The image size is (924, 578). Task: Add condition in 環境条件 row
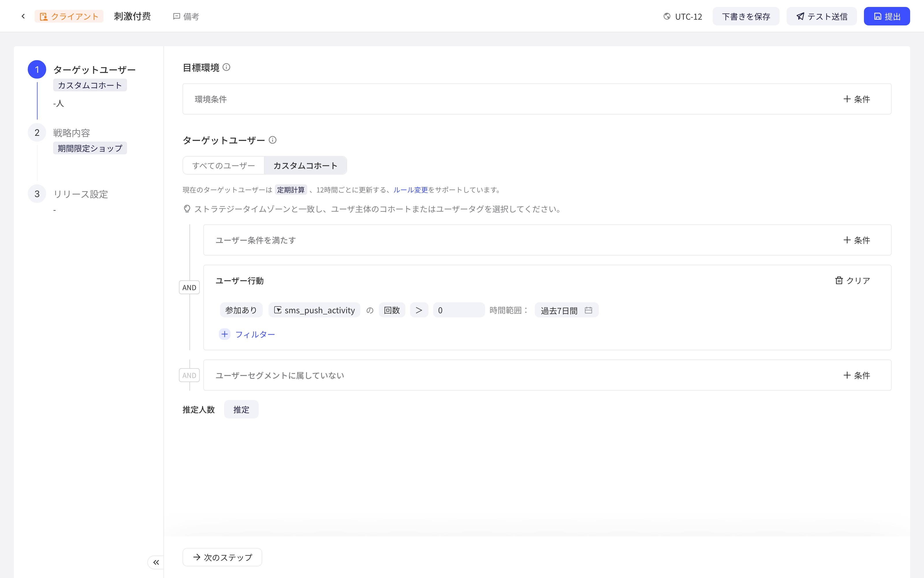coord(856,99)
